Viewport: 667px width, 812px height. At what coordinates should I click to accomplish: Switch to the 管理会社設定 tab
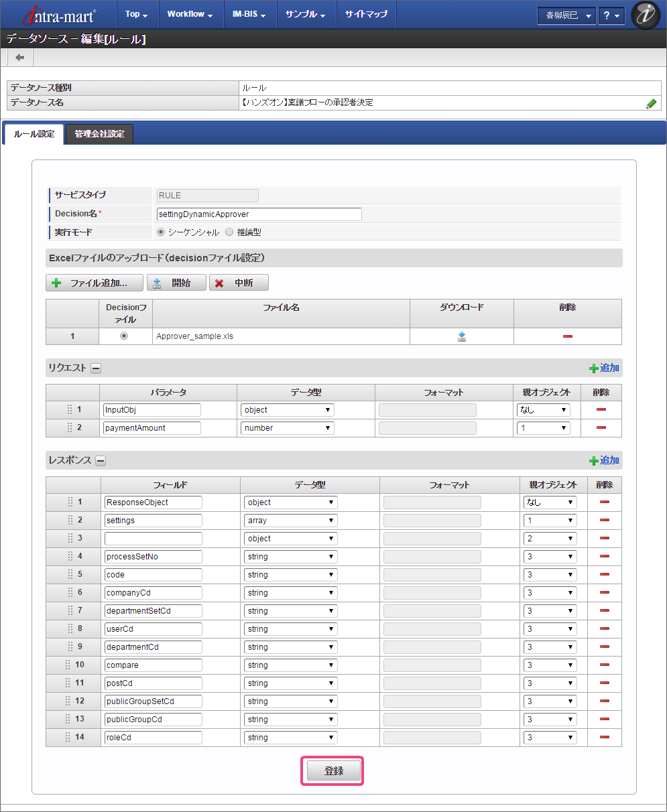(99, 134)
